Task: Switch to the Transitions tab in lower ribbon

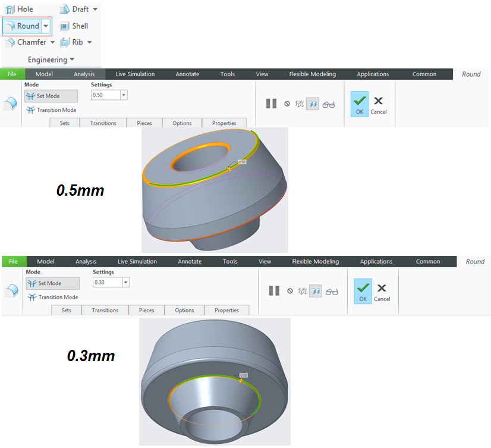Action: tap(105, 310)
